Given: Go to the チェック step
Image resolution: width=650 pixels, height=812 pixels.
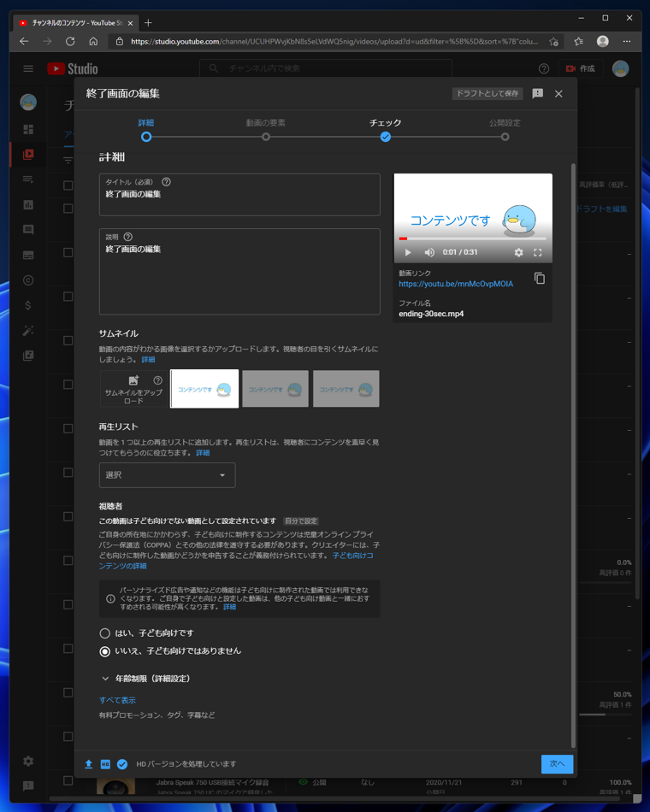Looking at the screenshot, I should coord(385,131).
